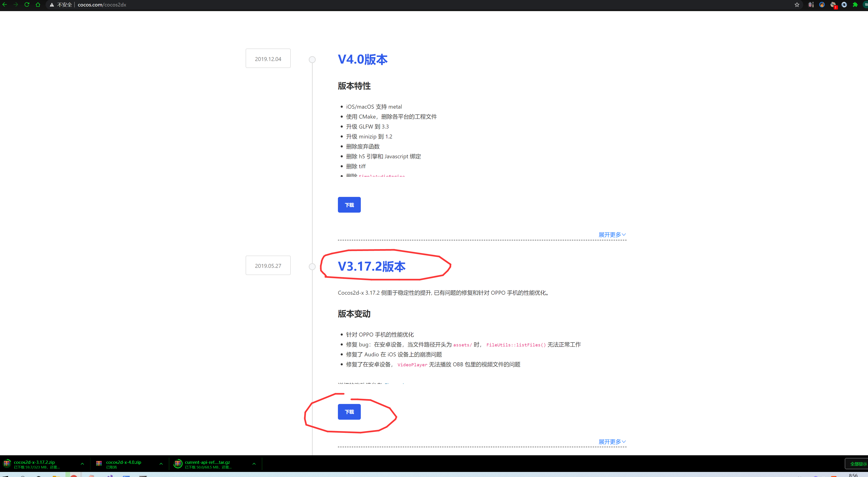Open options for cocos2d-x-3.17.2.zip download
The width and height of the screenshot is (868, 477).
82,464
